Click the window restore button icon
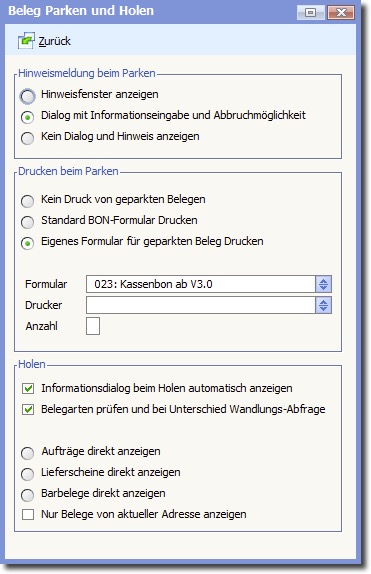 [311, 13]
